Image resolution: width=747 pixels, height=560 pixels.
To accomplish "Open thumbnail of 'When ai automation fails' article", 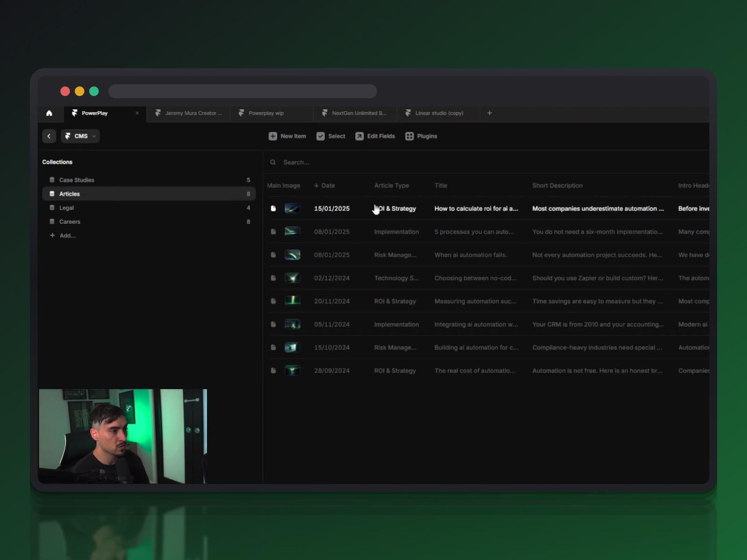I will pos(292,255).
